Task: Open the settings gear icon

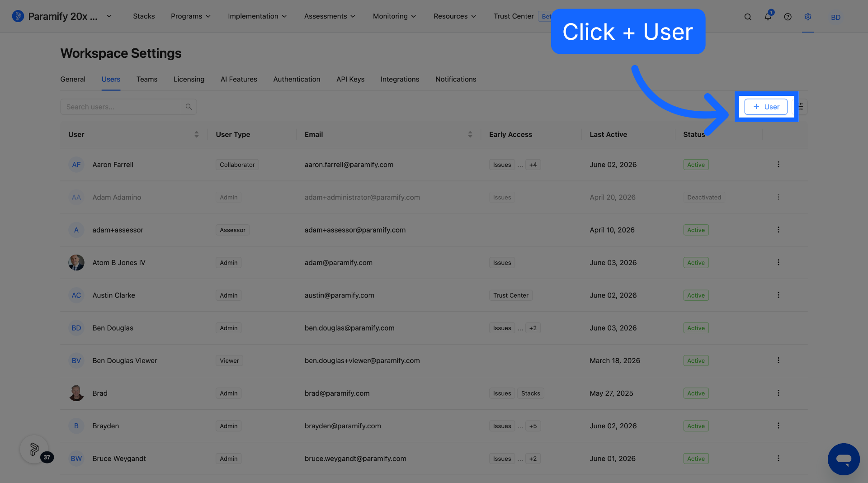Action: pyautogui.click(x=808, y=17)
